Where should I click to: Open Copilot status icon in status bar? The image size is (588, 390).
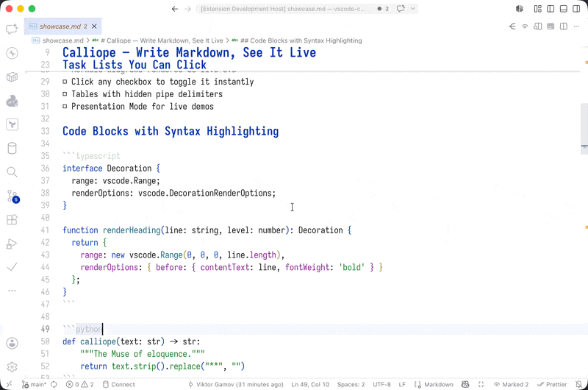point(465,384)
